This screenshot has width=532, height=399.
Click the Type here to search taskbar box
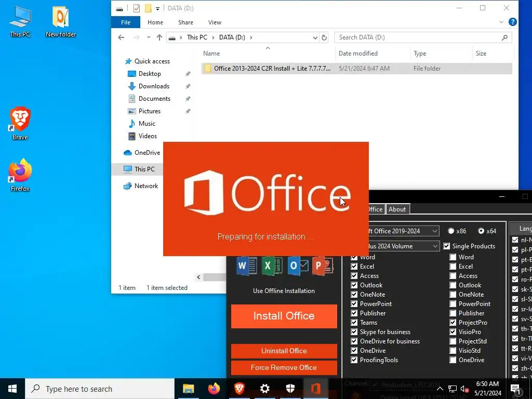pyautogui.click(x=100, y=389)
